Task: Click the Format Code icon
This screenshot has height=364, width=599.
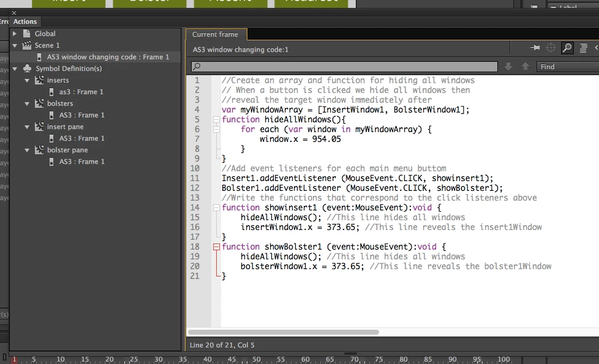Action: [x=583, y=48]
